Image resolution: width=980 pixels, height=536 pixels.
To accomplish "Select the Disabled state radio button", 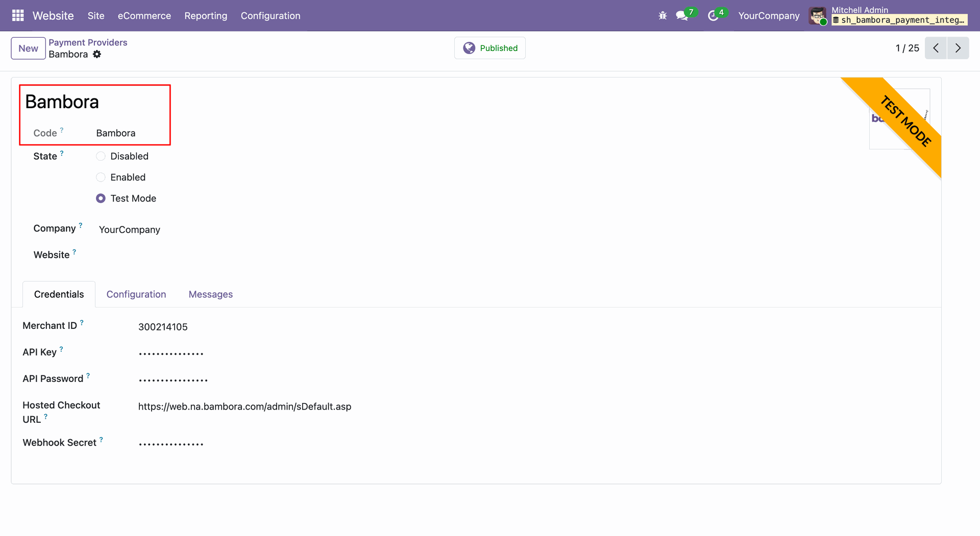I will 101,156.
